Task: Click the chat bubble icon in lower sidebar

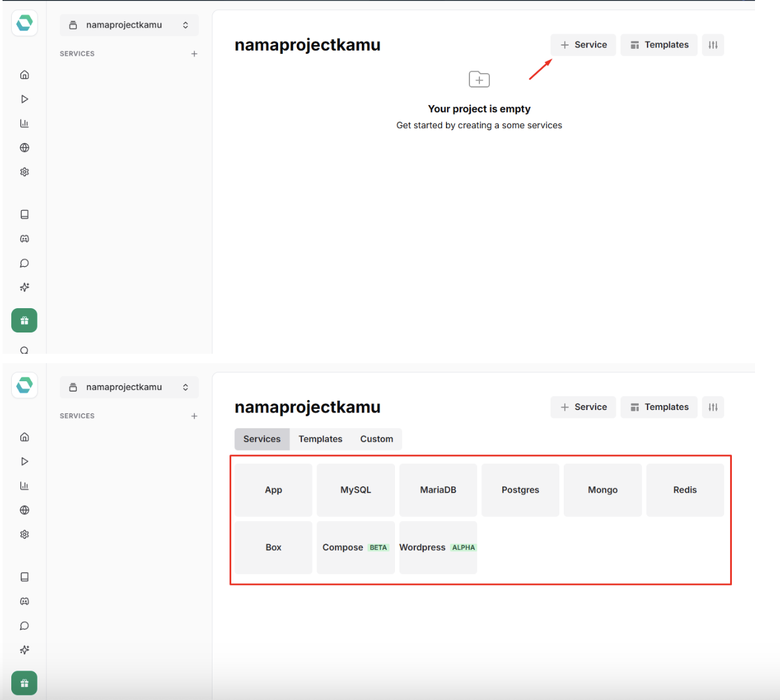Action: 24,626
